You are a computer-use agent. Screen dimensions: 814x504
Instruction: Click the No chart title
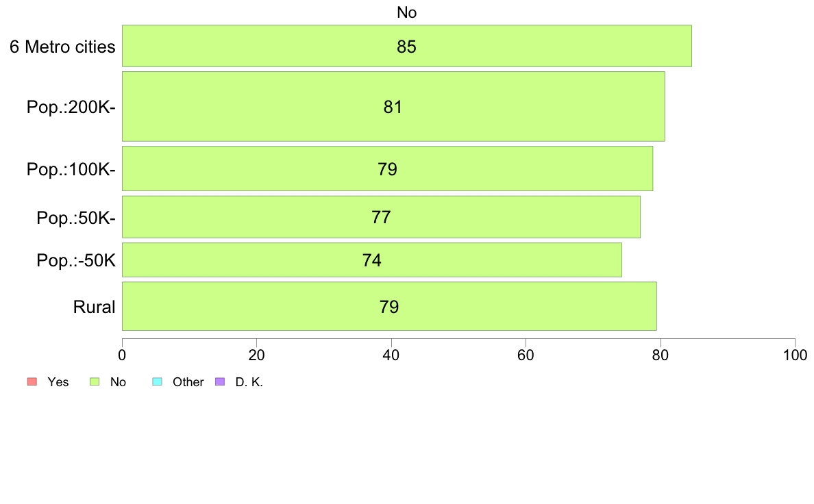(406, 12)
